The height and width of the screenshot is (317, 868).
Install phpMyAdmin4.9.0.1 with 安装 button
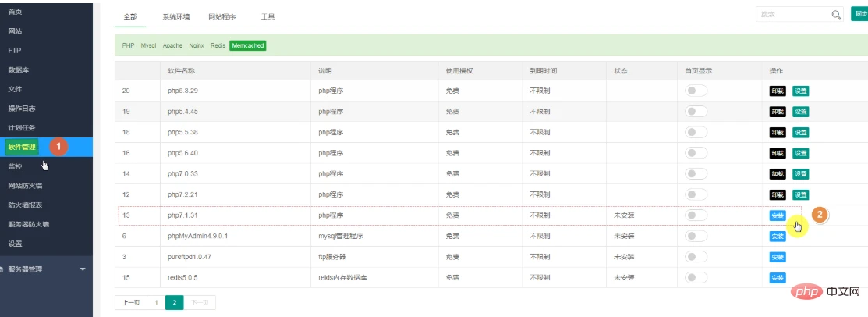click(x=778, y=236)
